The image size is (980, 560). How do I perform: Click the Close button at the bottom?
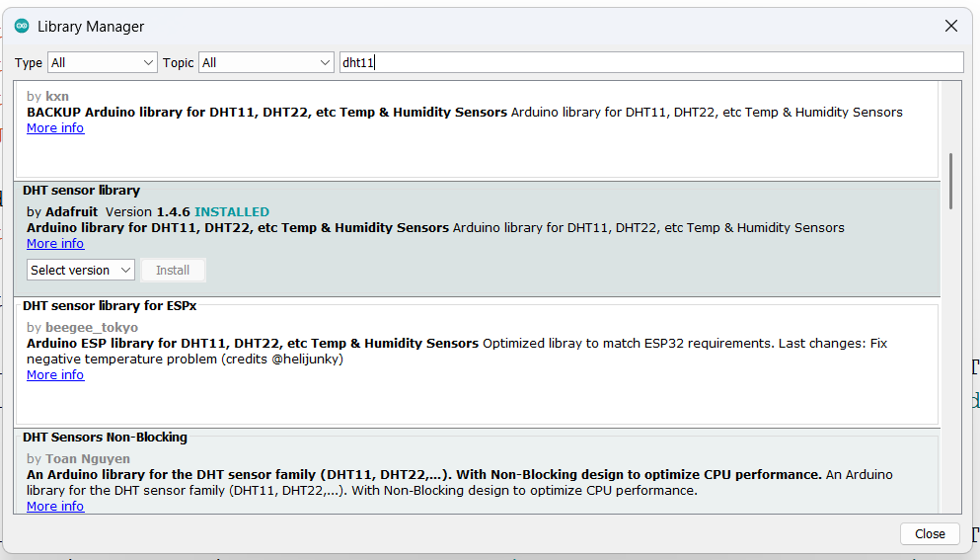(929, 533)
